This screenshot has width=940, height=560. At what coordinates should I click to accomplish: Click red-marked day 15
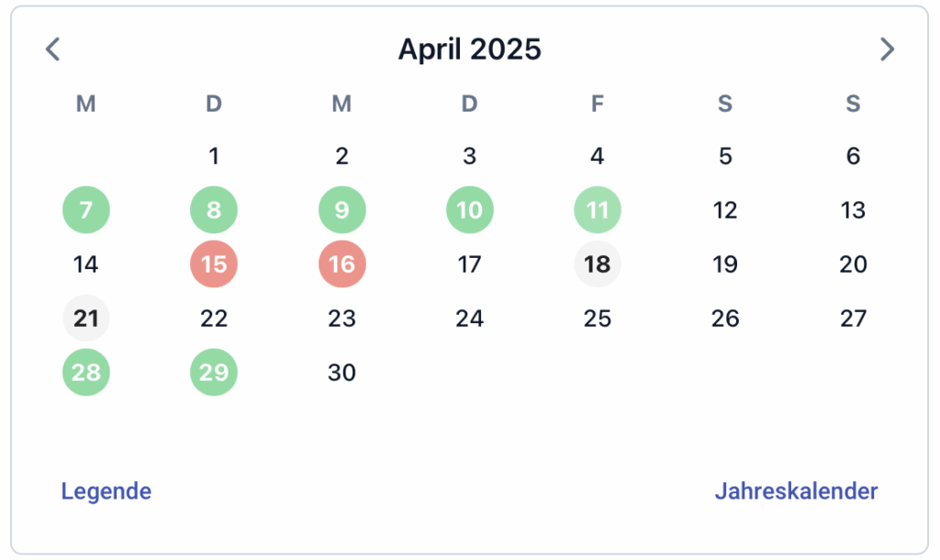coord(214,263)
